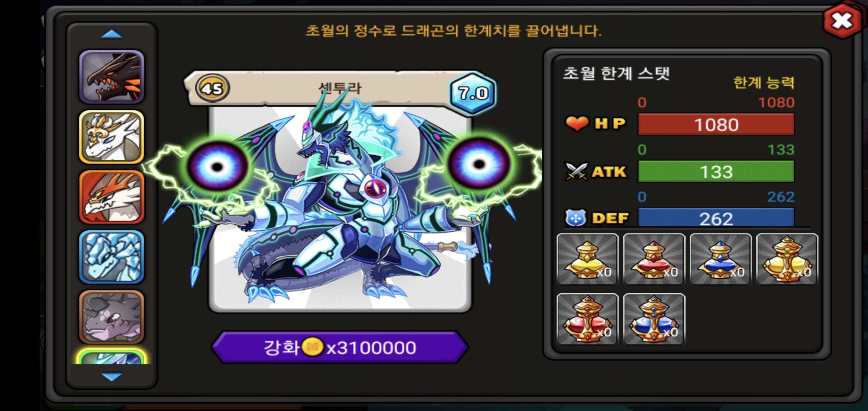Select the gray rhino dragon portrait
The width and height of the screenshot is (868, 411).
click(112, 317)
